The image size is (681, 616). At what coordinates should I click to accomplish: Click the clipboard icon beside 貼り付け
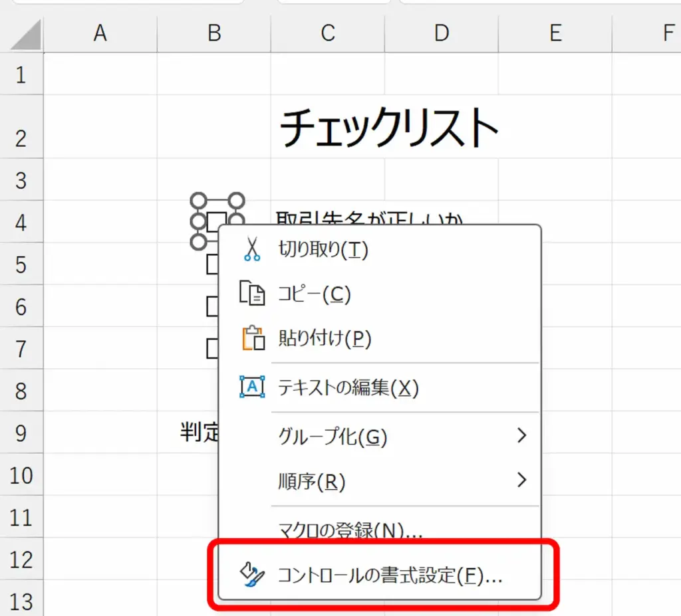tap(251, 339)
